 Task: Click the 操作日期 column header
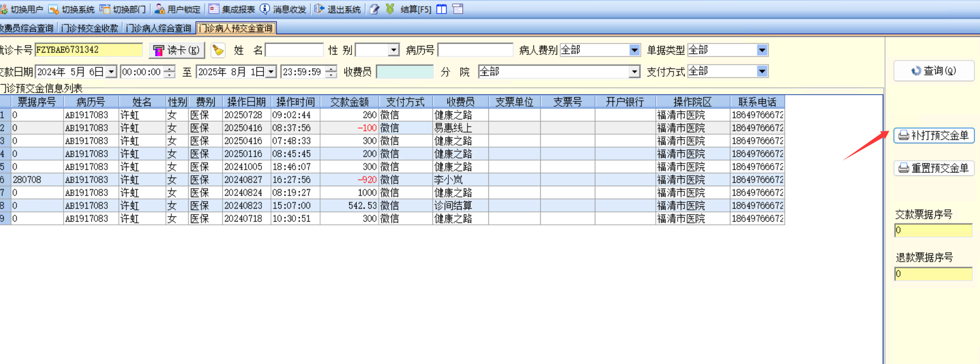click(x=246, y=102)
